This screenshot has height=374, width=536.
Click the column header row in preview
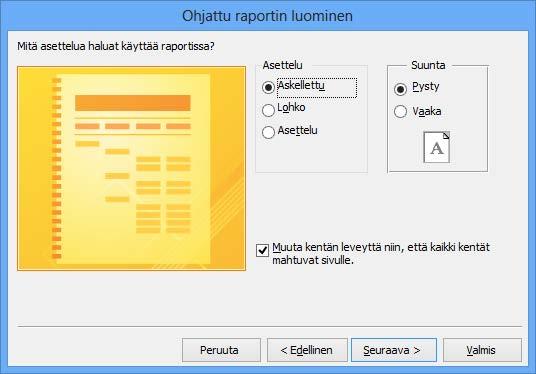133,126
